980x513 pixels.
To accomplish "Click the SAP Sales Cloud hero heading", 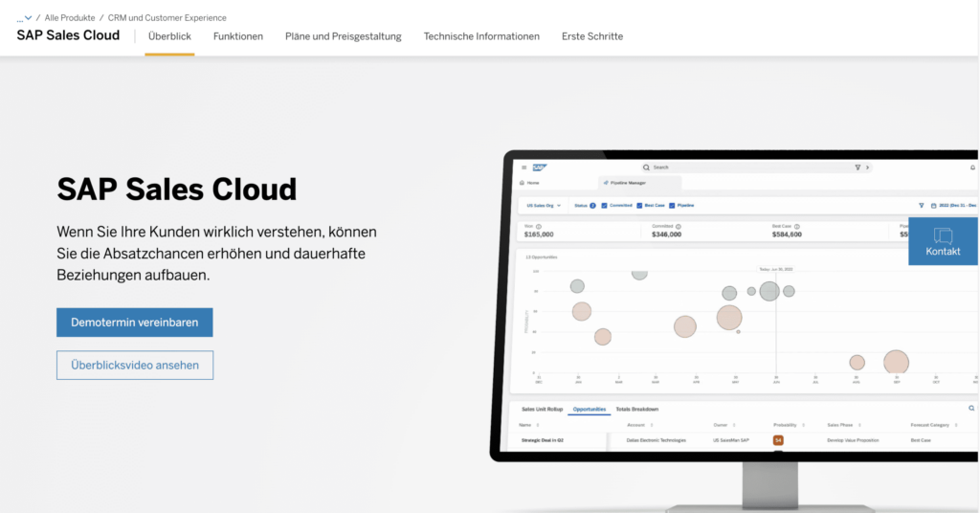I will 177,190.
